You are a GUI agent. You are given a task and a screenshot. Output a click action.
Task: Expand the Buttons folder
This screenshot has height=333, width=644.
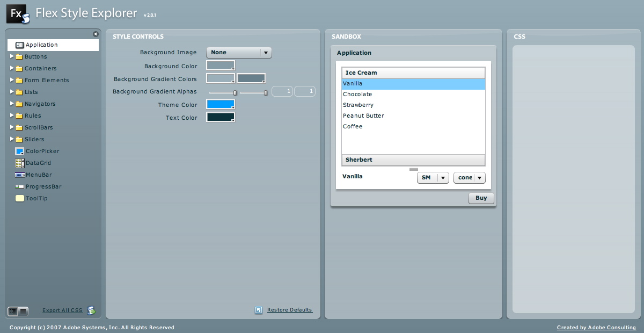coord(12,56)
